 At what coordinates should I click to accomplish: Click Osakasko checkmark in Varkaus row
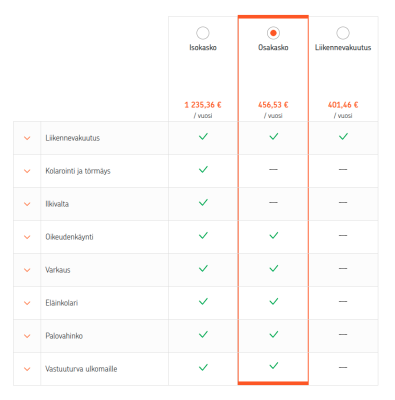pyautogui.click(x=274, y=268)
